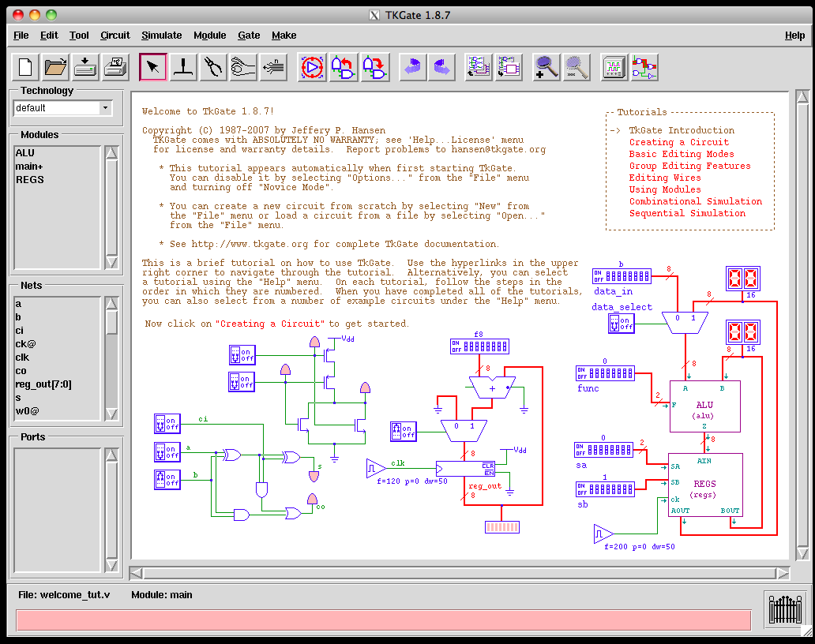Click the upper seven-segment hex display

[x=743, y=279]
